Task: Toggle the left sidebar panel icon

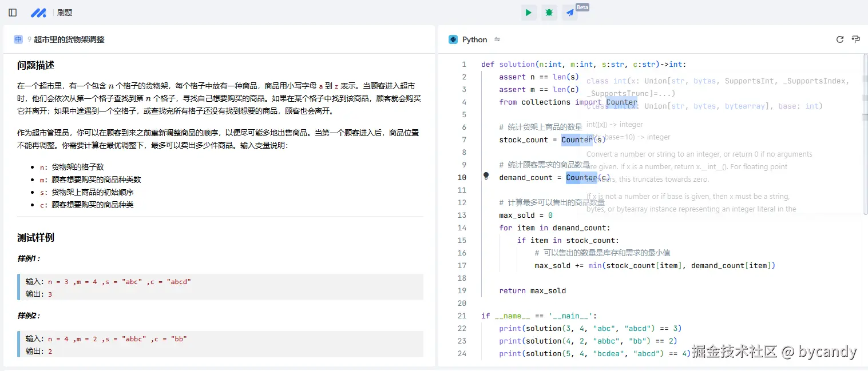Action: (13, 12)
